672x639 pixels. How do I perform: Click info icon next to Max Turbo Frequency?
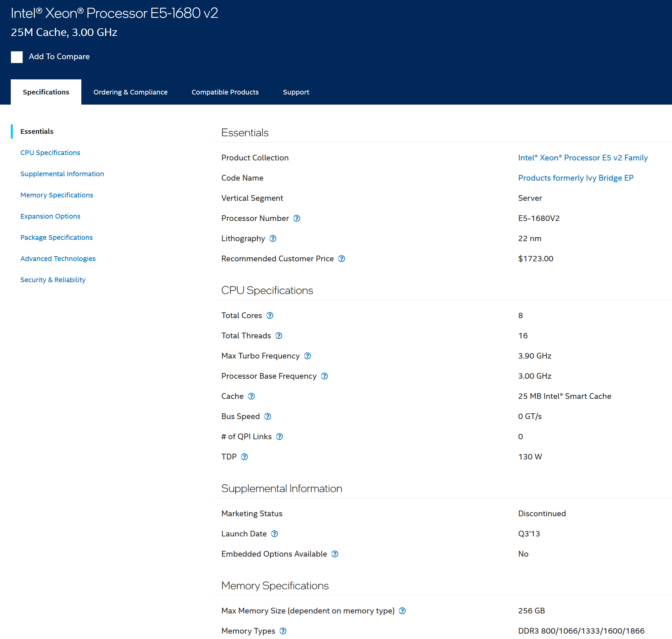coord(307,356)
